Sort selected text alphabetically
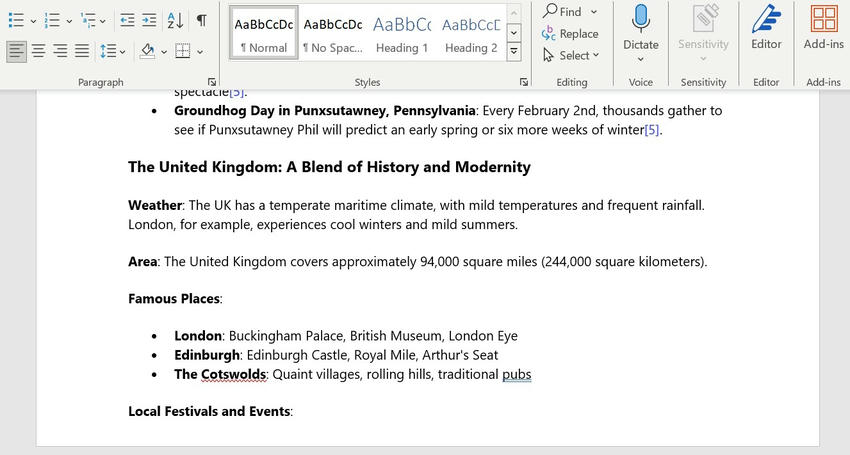The height and width of the screenshot is (455, 850). click(x=175, y=21)
